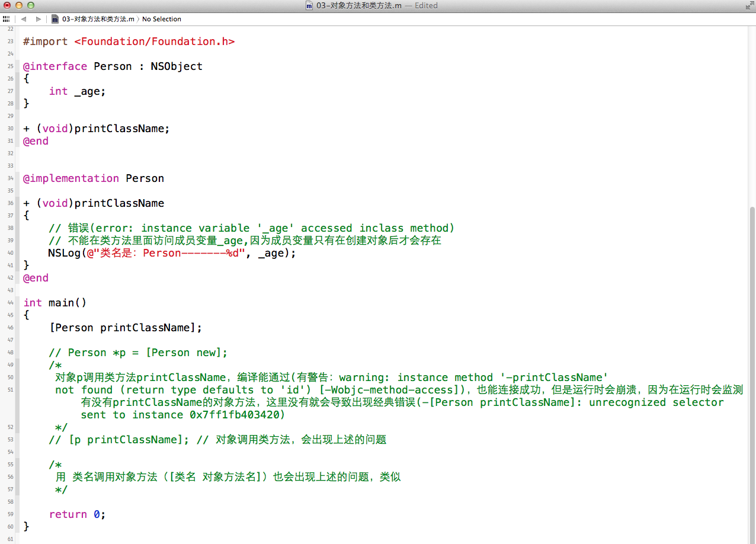Click the 'return 0;' line

click(x=77, y=514)
